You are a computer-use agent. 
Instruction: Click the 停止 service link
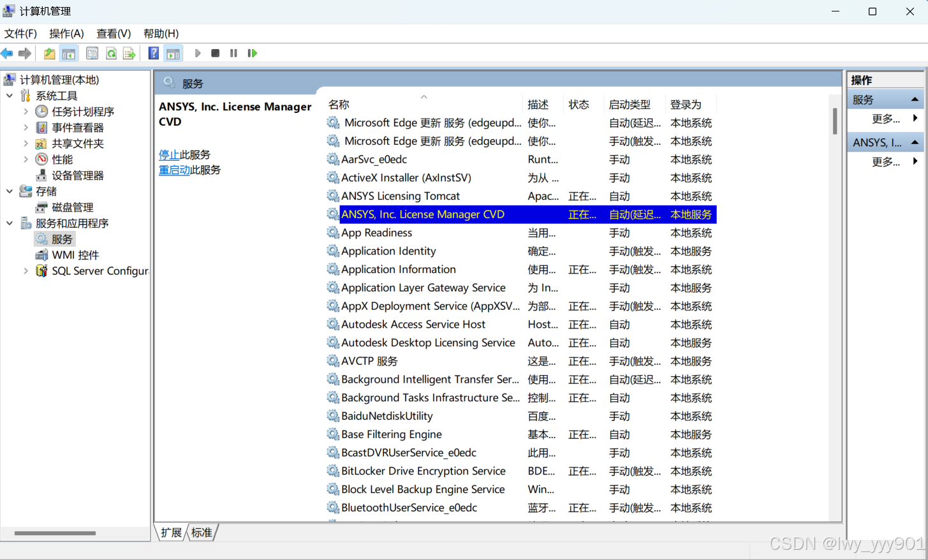[x=169, y=155]
